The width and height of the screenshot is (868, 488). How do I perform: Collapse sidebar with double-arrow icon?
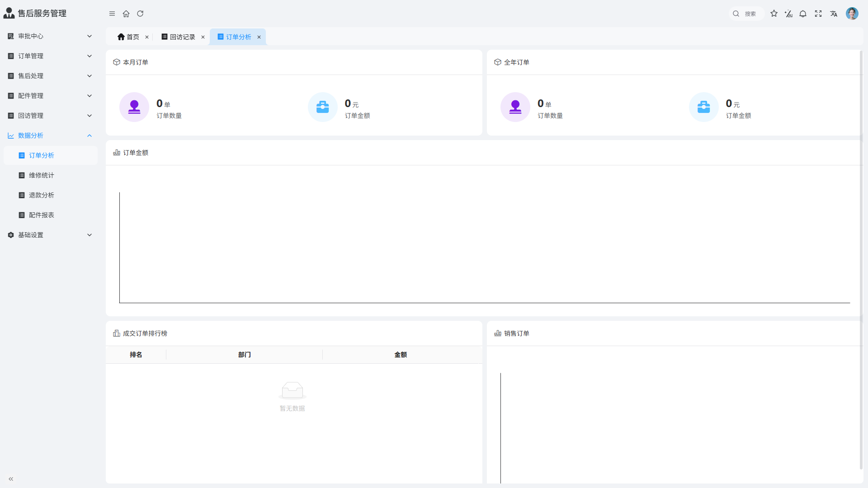tap(11, 479)
